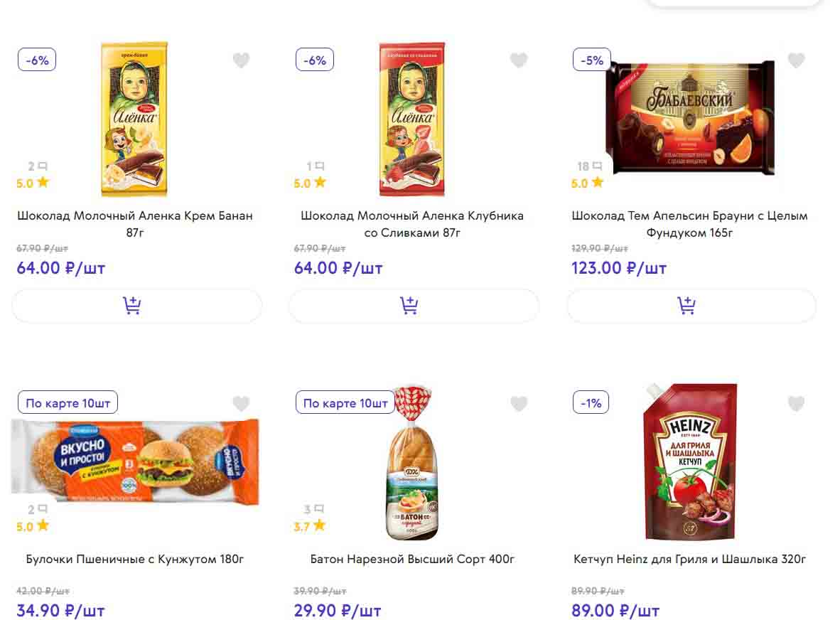View the 18 reviews for Бабаевский chocolate

point(591,166)
